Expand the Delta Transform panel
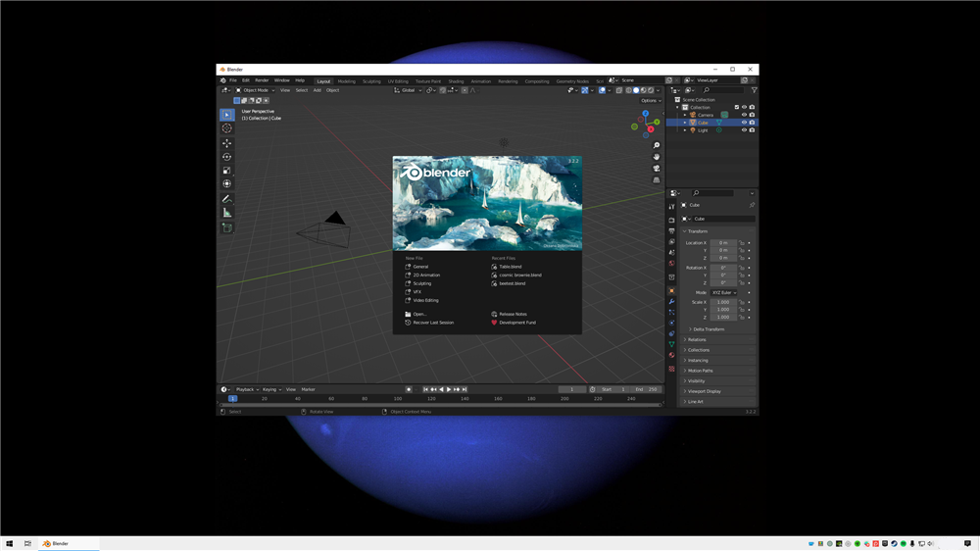Screen dimensions: 980x551 708,329
